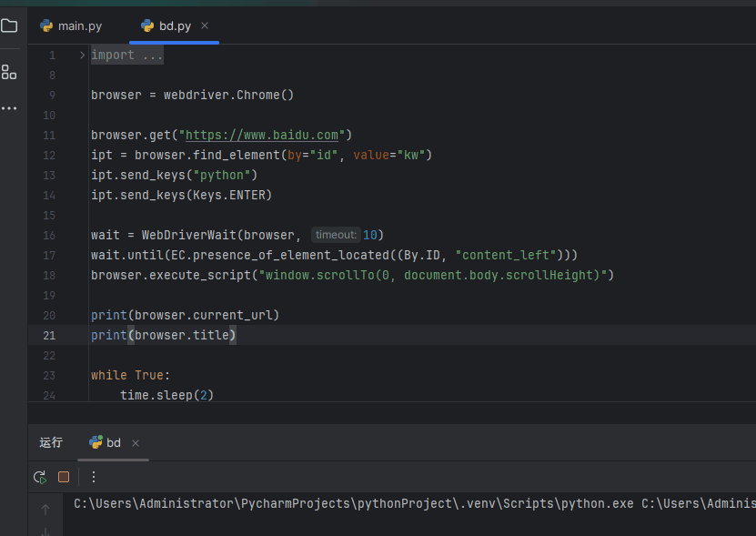This screenshot has width=756, height=536.
Task: Click the Python icon on the main.py tab
Action: tap(45, 26)
